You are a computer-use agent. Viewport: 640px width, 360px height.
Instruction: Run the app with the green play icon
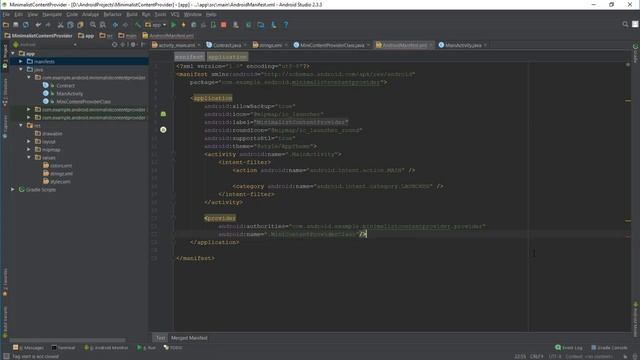pyautogui.click(x=173, y=25)
